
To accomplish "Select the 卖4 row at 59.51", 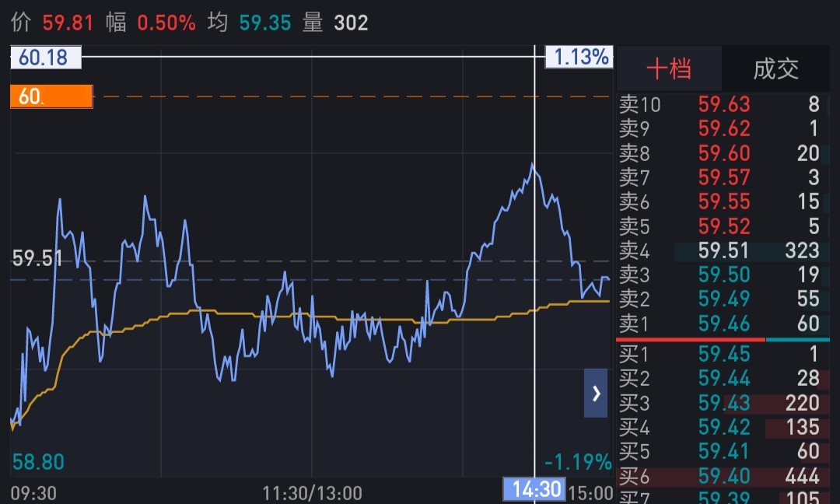I will tap(722, 250).
